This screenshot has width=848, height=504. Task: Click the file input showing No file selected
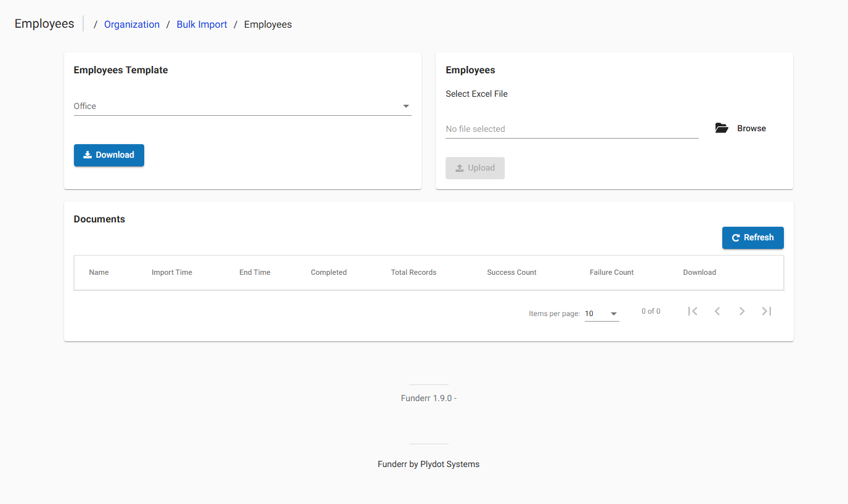[x=572, y=128]
